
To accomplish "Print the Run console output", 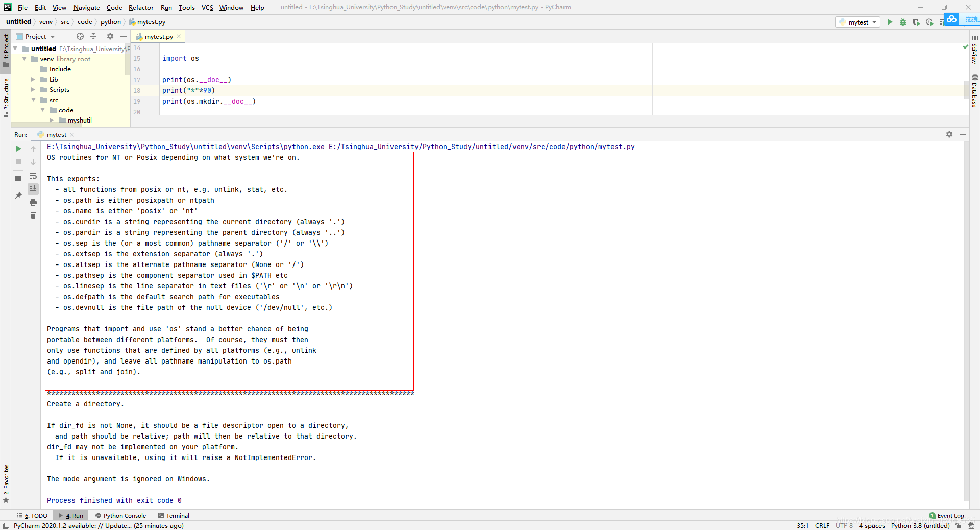I will coord(33,202).
